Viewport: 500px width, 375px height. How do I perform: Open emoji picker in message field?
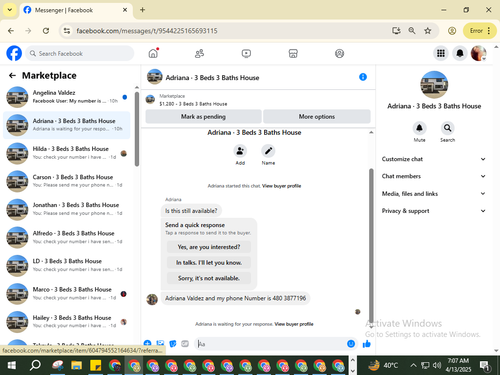click(351, 344)
